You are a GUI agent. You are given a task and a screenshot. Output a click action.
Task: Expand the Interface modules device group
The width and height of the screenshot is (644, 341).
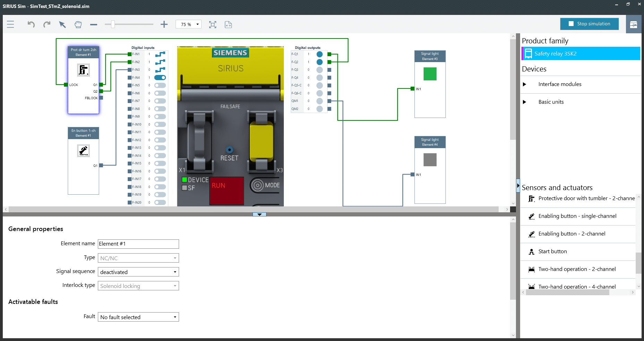pyautogui.click(x=525, y=84)
